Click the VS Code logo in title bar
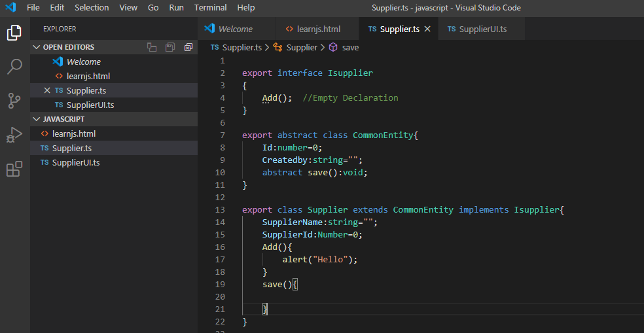644x333 pixels. click(10, 7)
